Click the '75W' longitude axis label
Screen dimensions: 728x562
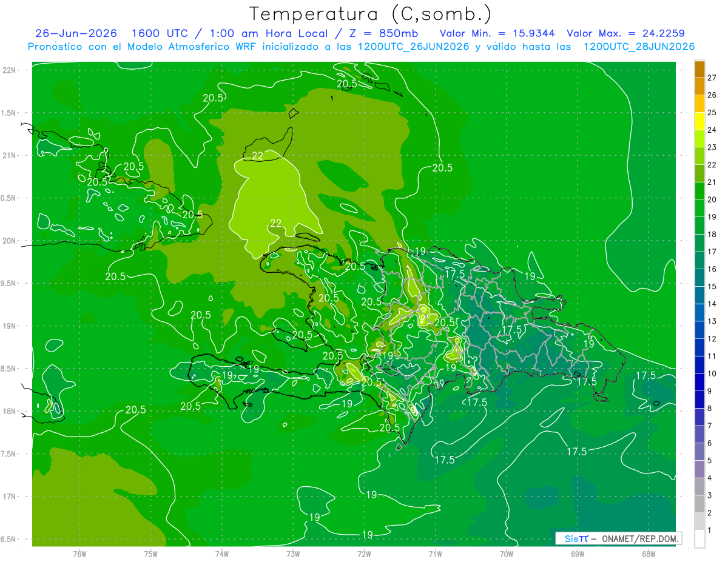(151, 554)
